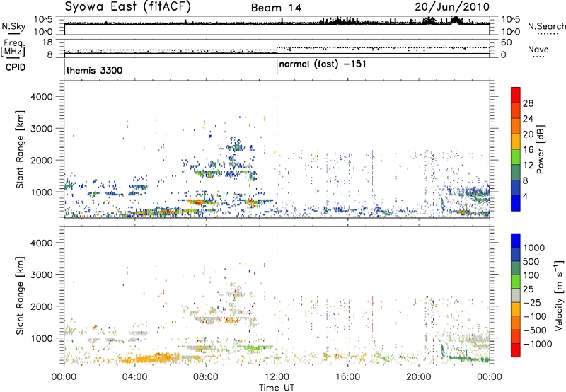This screenshot has width=566, height=392.
Task: Click the "Beam 14" label
Action: click(276, 8)
